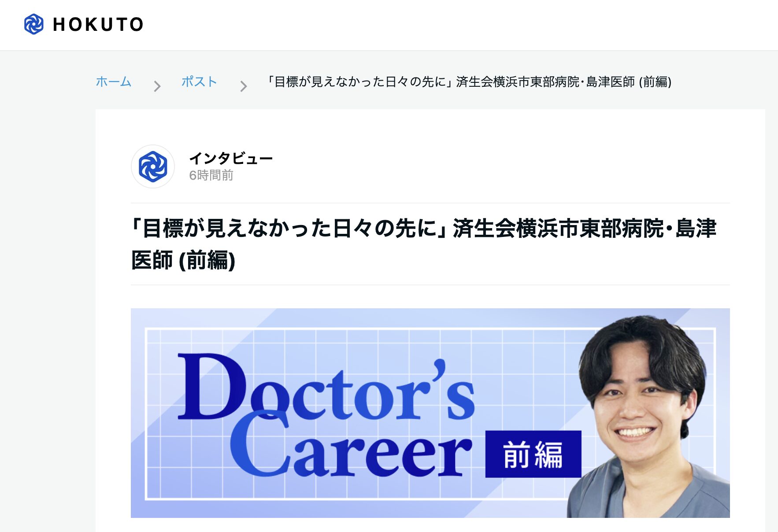
Task: Click the HOKUTO wordmark in the header
Action: click(98, 24)
